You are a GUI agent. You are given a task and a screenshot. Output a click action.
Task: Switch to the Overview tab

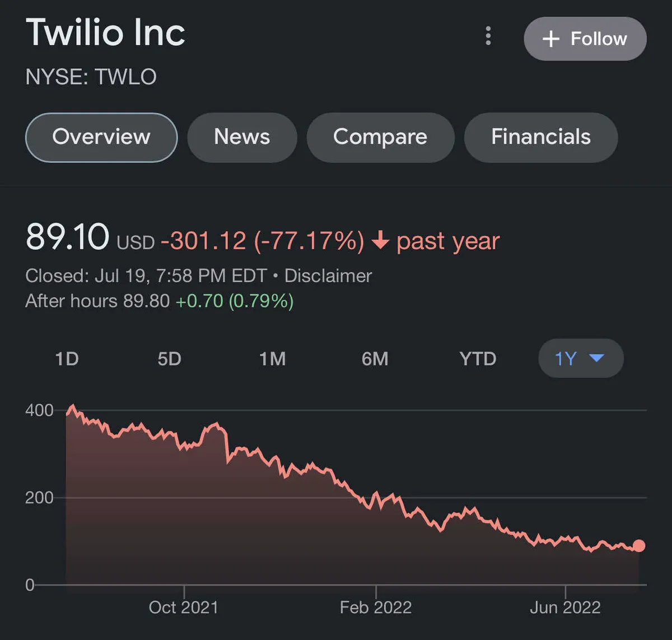101,137
